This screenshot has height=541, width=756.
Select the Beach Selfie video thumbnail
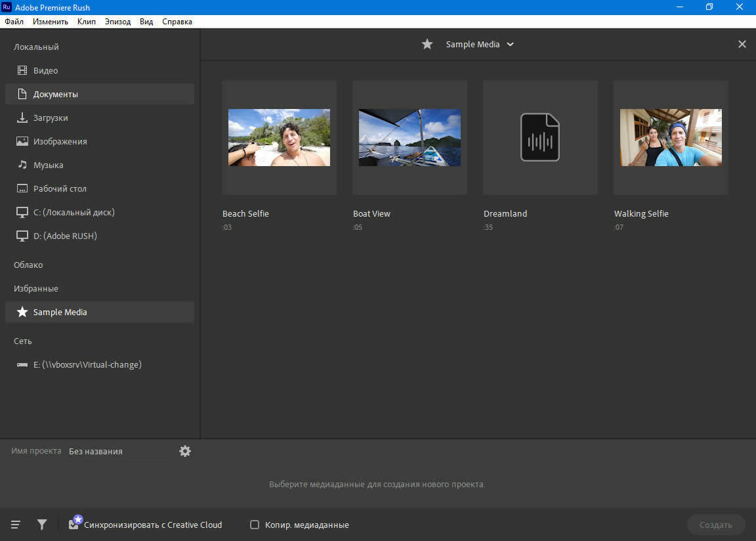pyautogui.click(x=279, y=137)
